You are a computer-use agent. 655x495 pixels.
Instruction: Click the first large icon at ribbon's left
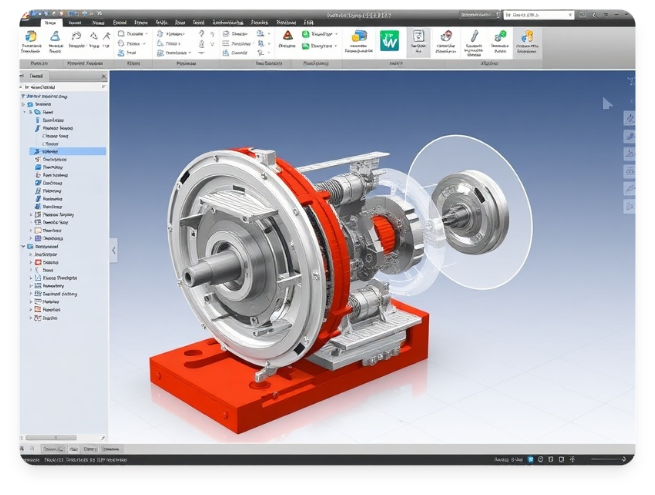[x=29, y=38]
